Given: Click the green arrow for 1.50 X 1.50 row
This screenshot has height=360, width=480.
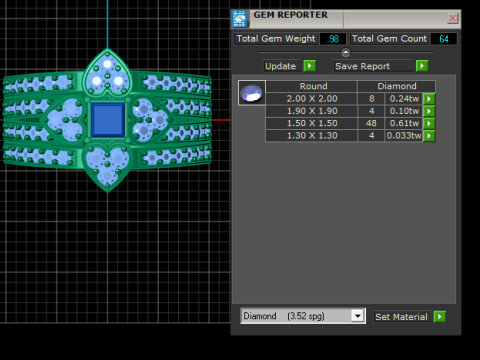Looking at the screenshot, I should [429, 123].
